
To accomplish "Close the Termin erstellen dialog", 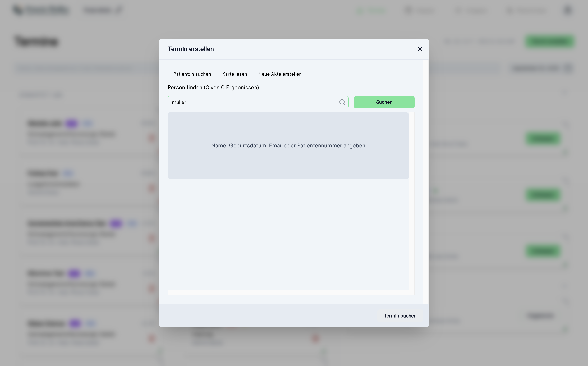I will point(420,49).
